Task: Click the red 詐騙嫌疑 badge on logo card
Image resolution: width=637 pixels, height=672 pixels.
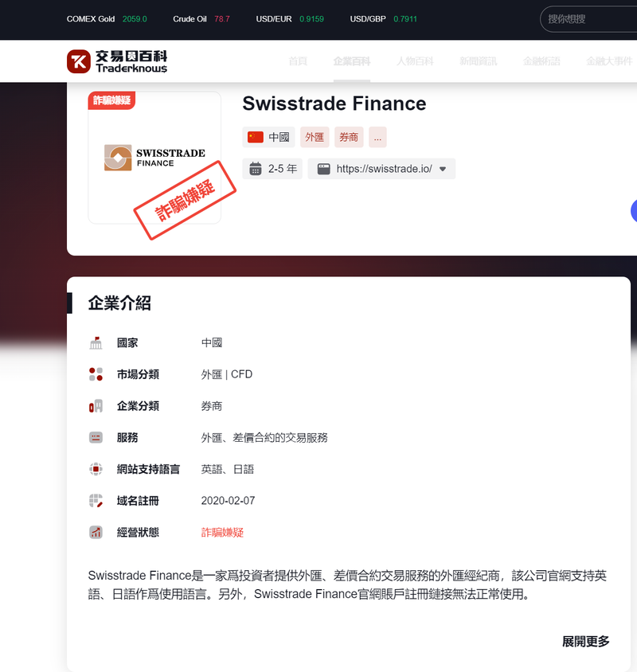Action: tap(112, 100)
